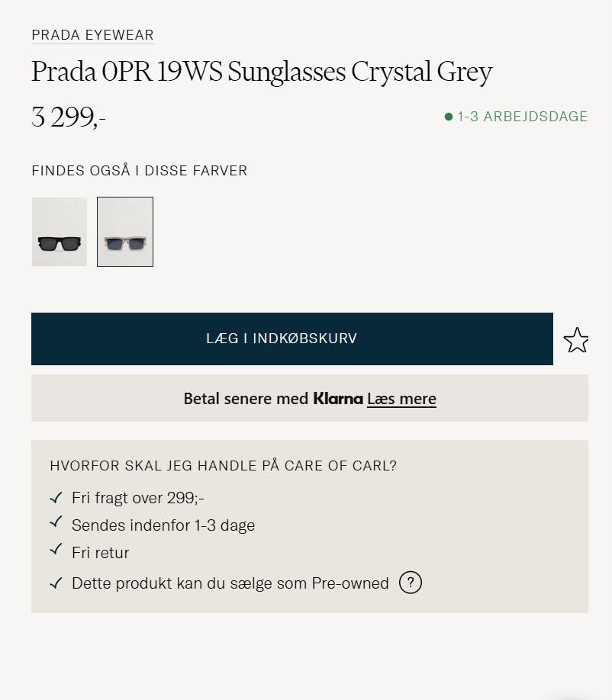Click the Klarna logo
The image size is (612, 700).
(337, 399)
